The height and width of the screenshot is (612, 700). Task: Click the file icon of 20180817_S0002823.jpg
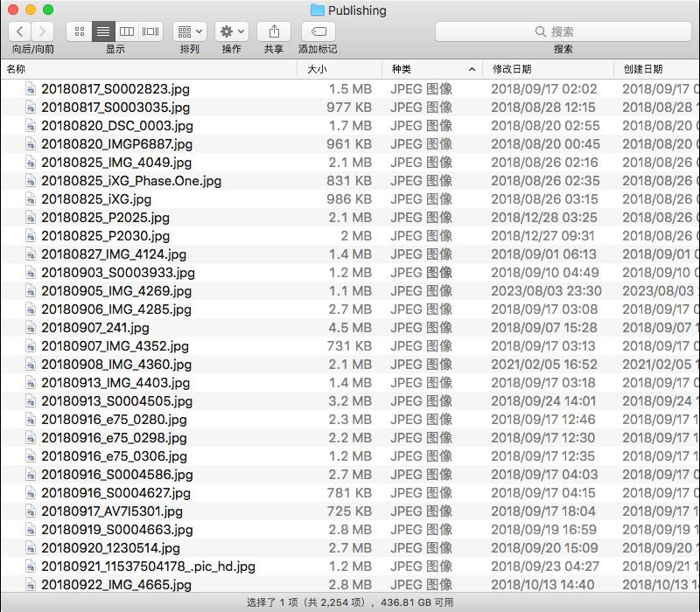point(31,89)
